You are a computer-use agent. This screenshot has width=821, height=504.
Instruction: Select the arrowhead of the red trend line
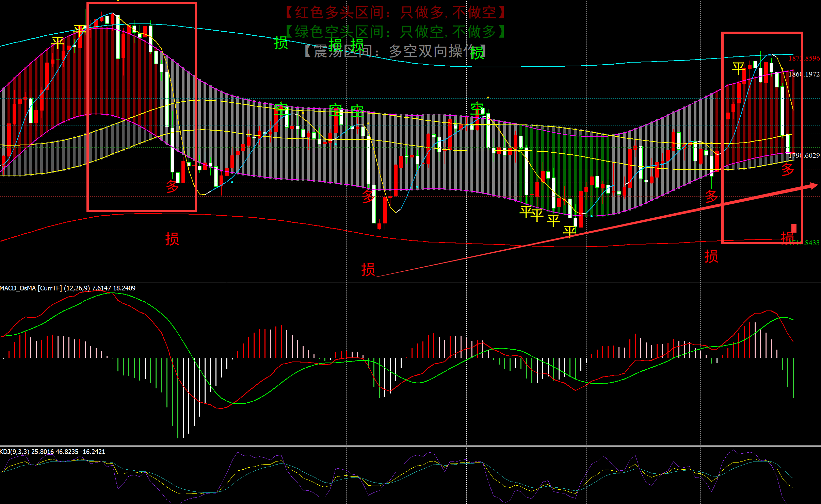(x=814, y=186)
